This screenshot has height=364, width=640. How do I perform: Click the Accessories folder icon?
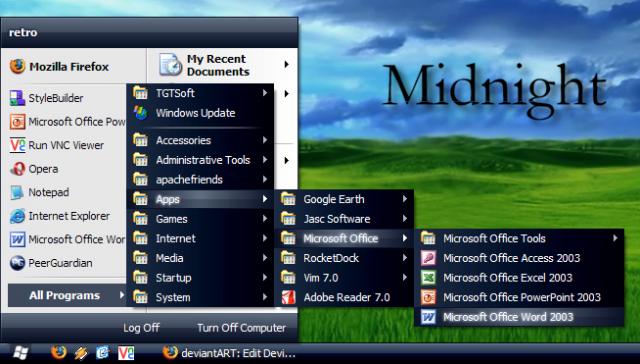tap(140, 141)
